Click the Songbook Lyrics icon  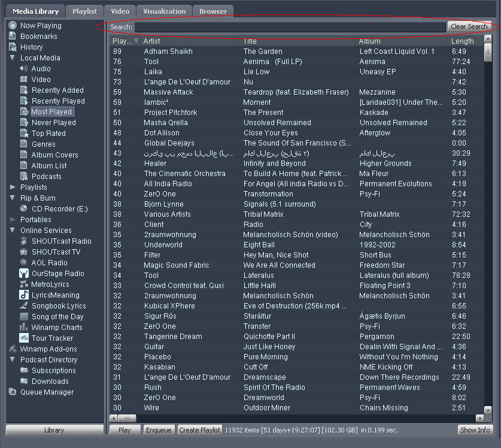(24, 305)
